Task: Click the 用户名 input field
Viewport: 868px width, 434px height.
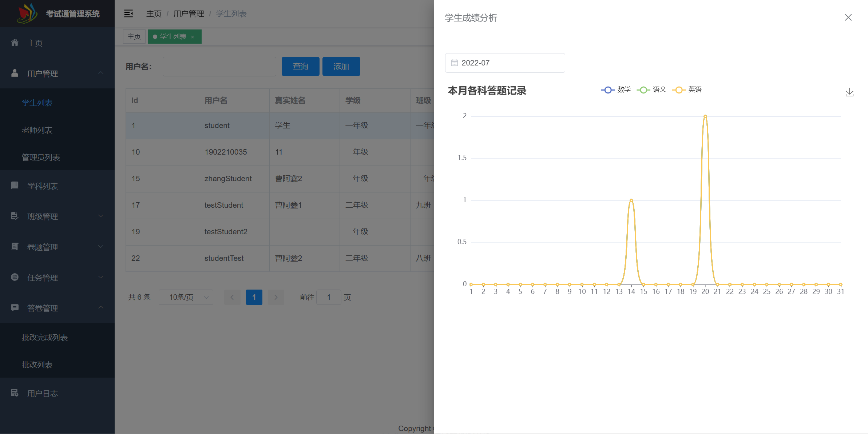Action: (219, 67)
